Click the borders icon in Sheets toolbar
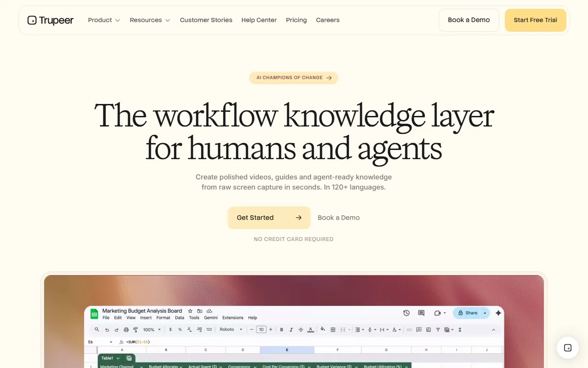This screenshot has width=588, height=368. click(x=333, y=329)
